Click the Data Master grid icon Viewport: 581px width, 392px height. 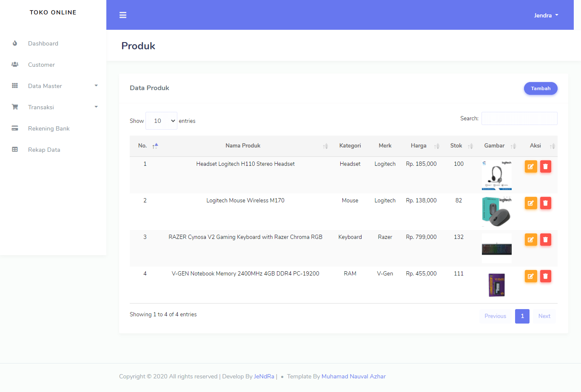pyautogui.click(x=15, y=86)
